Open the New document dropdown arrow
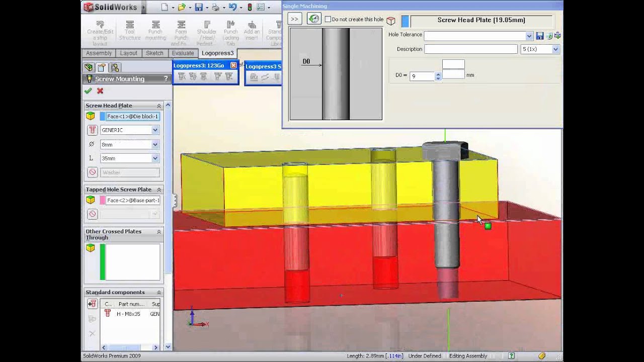Viewport: 644px width, 362px height. [x=173, y=8]
